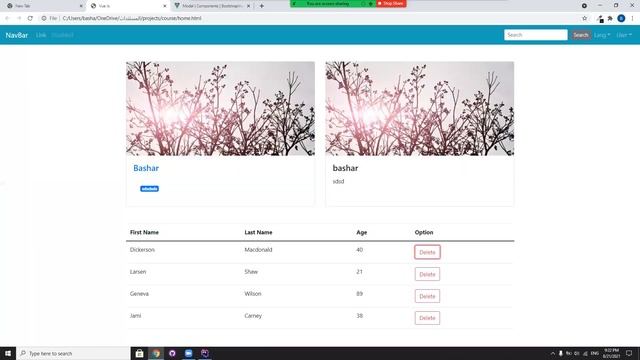Viewport: 640px width, 360px height.
Task: Focus the Windows taskbar search box
Action: point(73,353)
